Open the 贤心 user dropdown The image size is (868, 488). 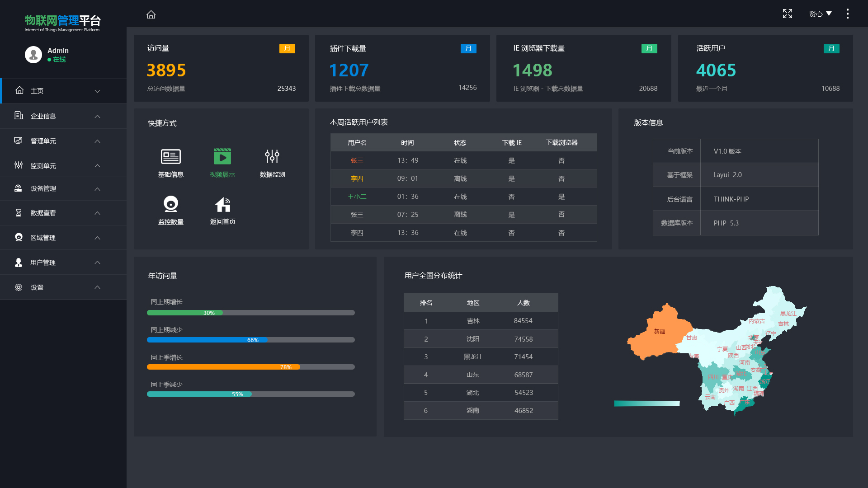[x=820, y=14]
